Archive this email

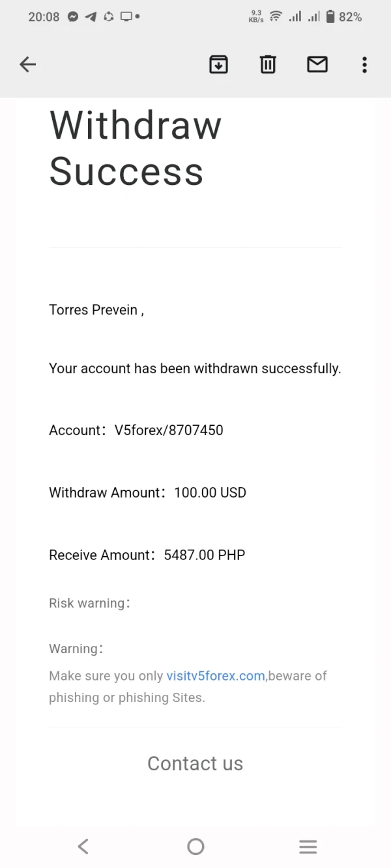[218, 64]
